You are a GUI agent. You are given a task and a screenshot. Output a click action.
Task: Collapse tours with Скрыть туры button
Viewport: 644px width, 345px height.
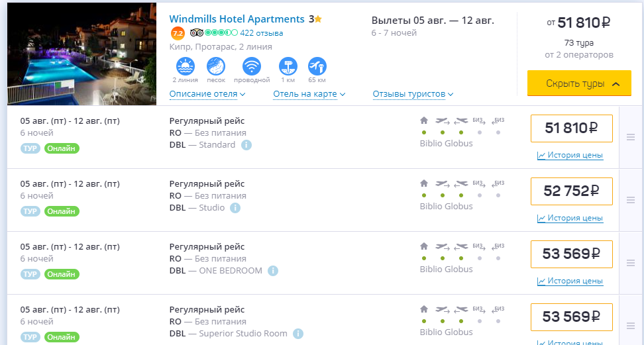pos(579,83)
